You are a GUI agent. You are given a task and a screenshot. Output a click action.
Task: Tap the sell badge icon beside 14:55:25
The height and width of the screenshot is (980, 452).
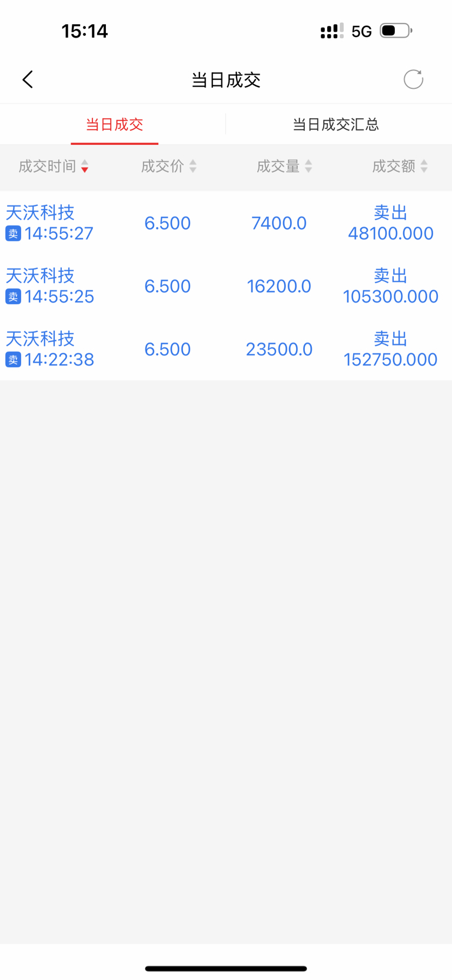tap(13, 297)
